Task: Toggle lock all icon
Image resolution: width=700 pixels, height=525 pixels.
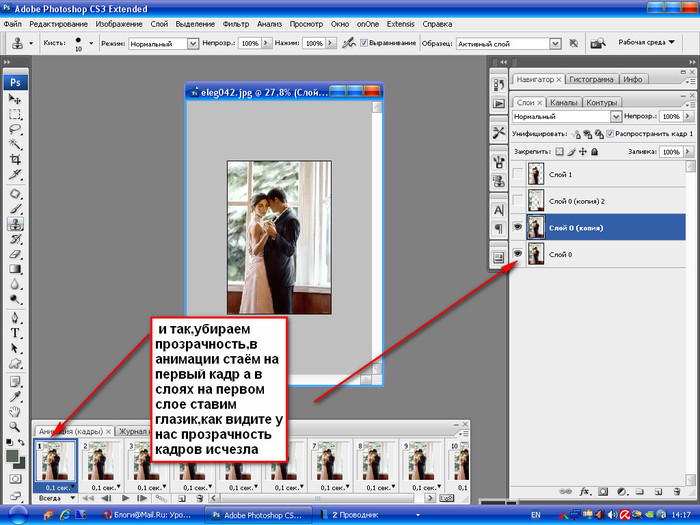Action: (594, 152)
